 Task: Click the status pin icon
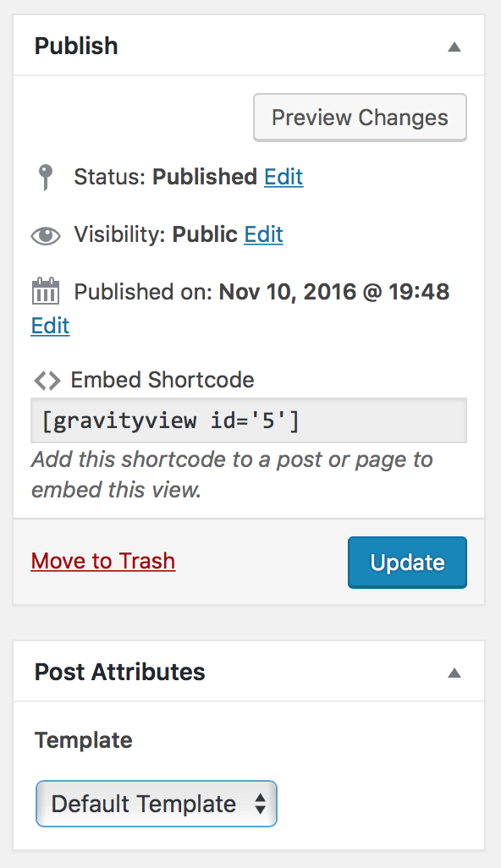[45, 177]
